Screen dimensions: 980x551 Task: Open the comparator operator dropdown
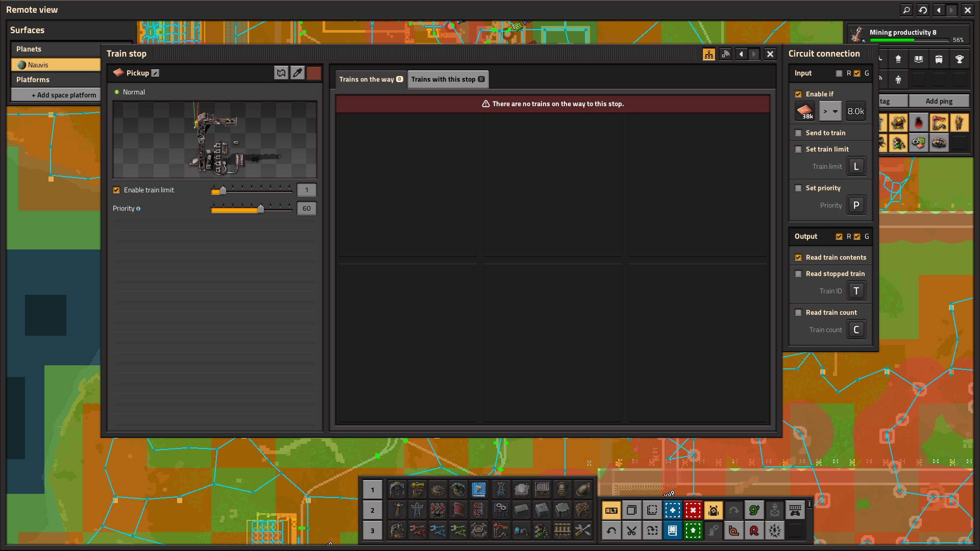tap(830, 111)
